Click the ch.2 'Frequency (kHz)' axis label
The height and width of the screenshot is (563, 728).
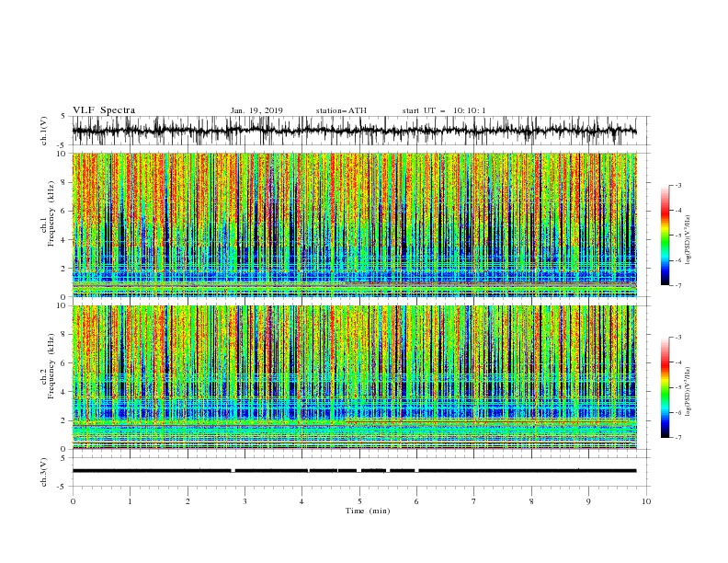[x=51, y=366]
